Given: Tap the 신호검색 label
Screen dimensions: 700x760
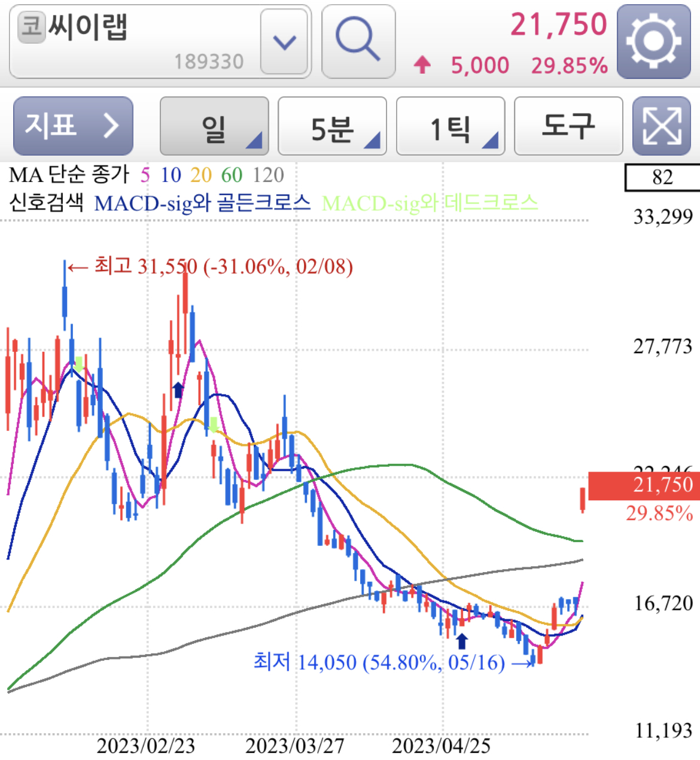Looking at the screenshot, I should point(46,203).
